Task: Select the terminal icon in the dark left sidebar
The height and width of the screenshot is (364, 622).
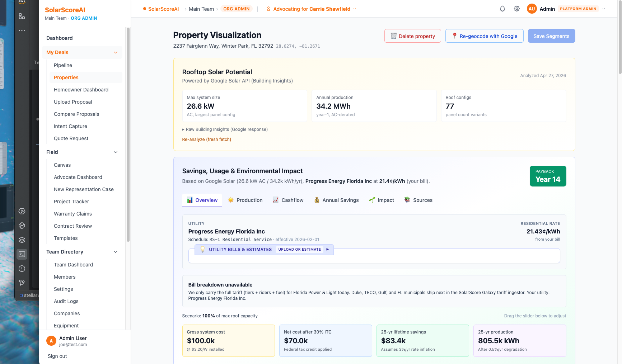Action: coord(22,254)
